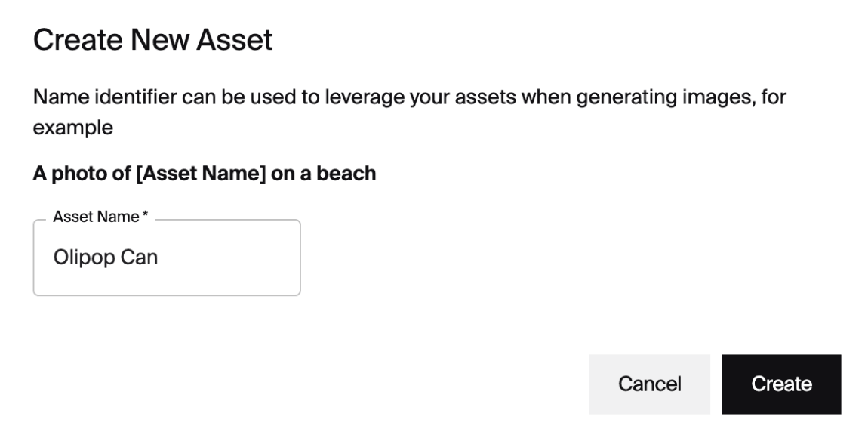Click the whitespace between Cancel and Create

(716, 384)
